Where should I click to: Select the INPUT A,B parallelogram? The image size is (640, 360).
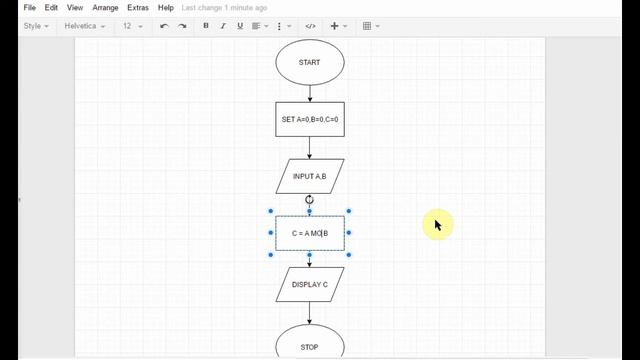(310, 176)
